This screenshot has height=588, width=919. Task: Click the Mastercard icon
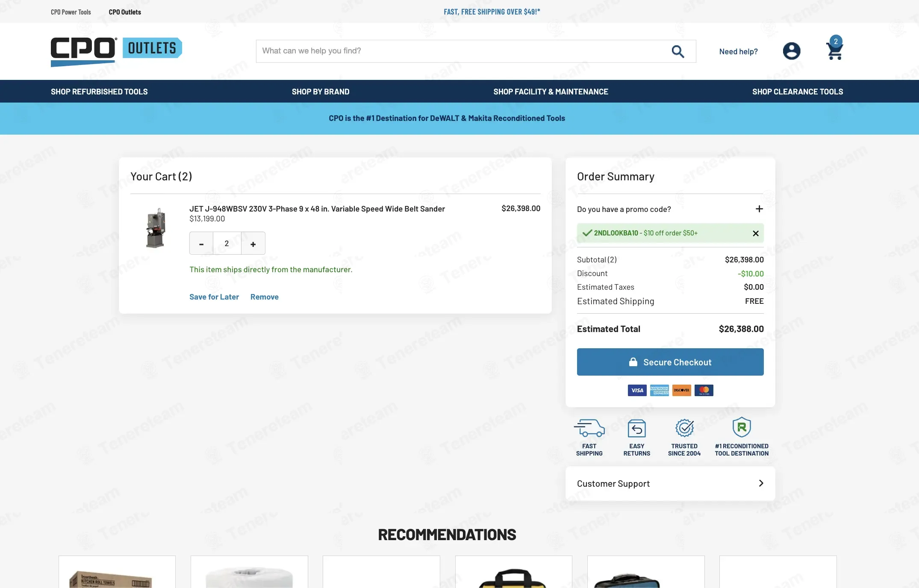point(704,390)
